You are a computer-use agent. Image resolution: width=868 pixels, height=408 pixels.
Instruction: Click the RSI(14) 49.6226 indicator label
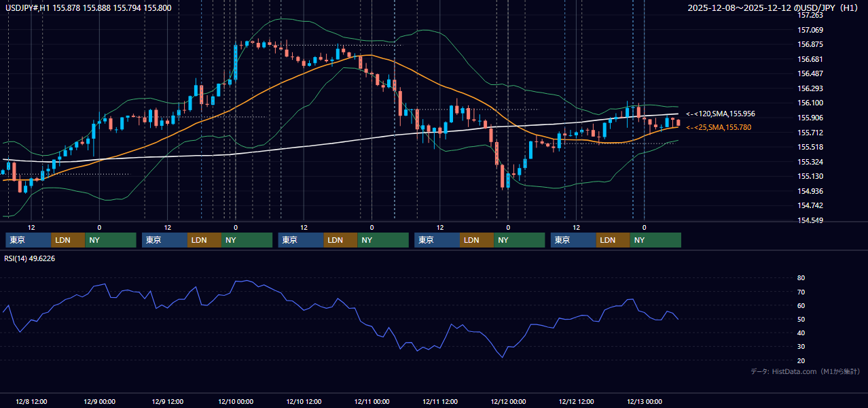(x=30, y=258)
